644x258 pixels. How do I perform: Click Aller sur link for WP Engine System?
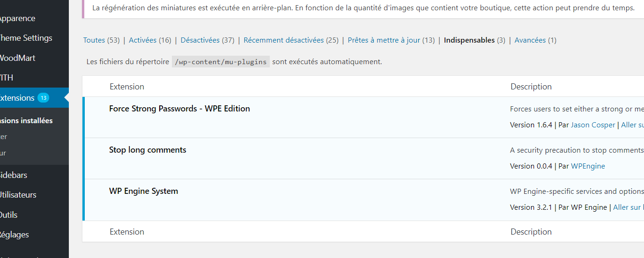[628, 207]
